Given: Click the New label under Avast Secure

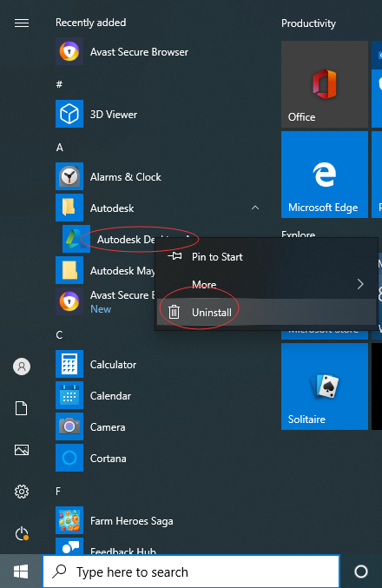Looking at the screenshot, I should point(101,309).
